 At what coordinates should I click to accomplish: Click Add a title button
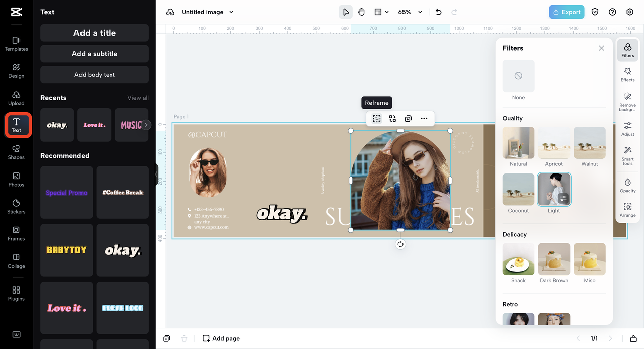[95, 33]
